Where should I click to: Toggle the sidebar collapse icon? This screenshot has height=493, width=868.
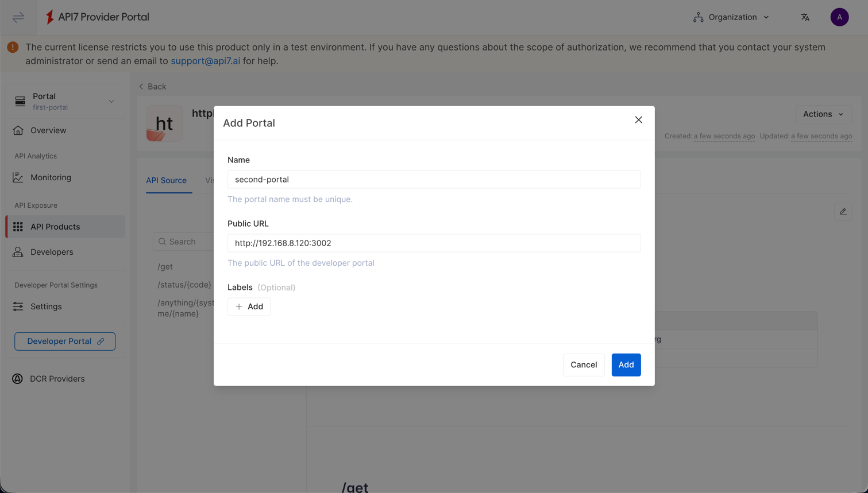(x=18, y=17)
